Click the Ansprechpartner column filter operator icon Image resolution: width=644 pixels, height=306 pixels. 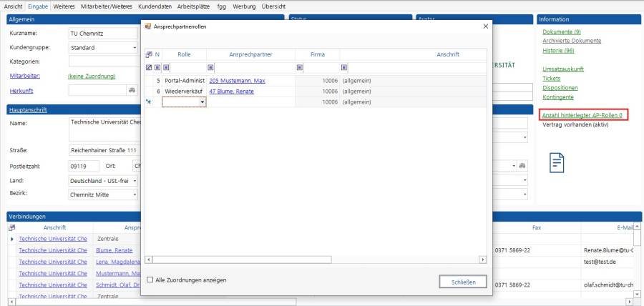[x=210, y=68]
